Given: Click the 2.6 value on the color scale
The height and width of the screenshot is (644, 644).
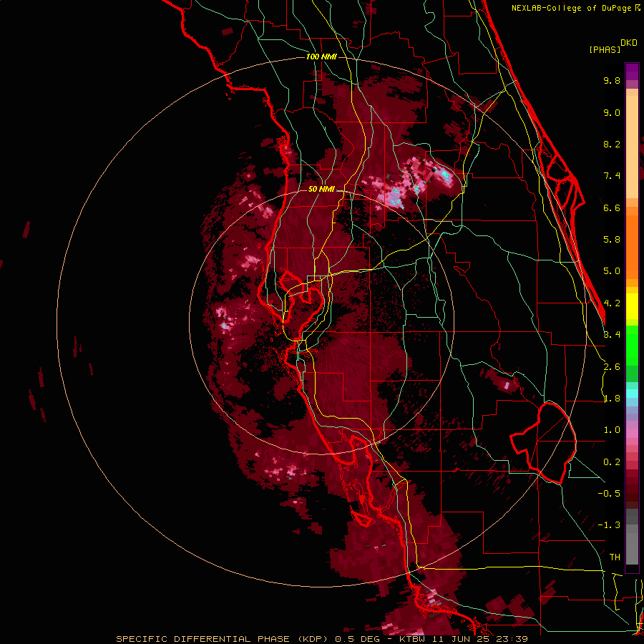Looking at the screenshot, I should click(x=612, y=367).
